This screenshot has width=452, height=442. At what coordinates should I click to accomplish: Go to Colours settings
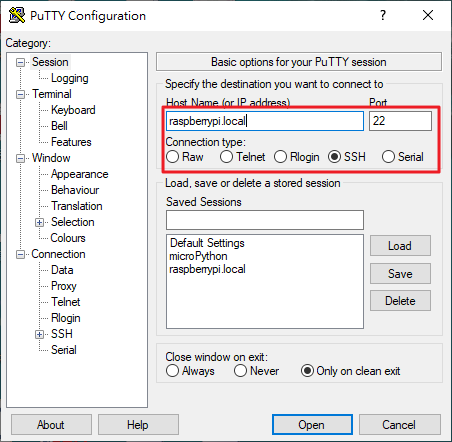[x=68, y=238]
